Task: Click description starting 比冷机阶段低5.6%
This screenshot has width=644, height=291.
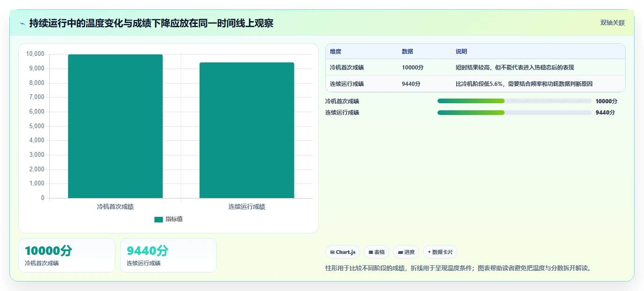Action: 524,84
